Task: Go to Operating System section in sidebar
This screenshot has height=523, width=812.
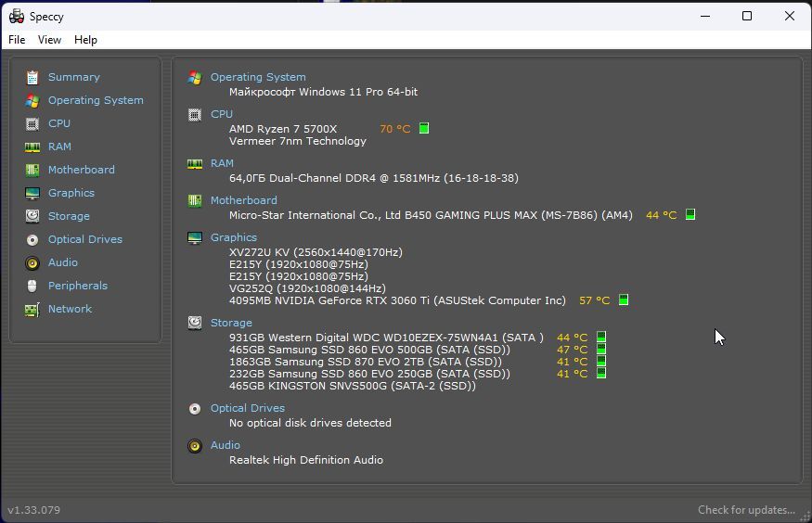Action: pyautogui.click(x=96, y=100)
